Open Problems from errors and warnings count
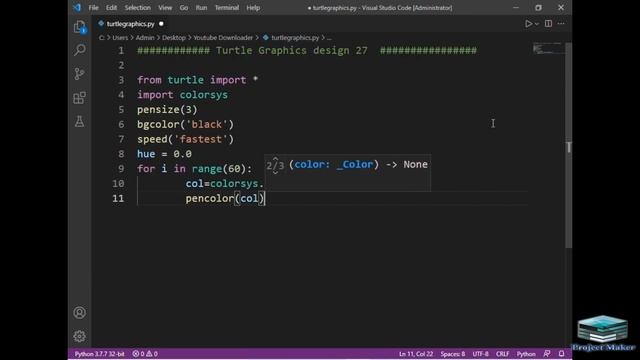Screen dimensions: 640x360 [x=145, y=354]
